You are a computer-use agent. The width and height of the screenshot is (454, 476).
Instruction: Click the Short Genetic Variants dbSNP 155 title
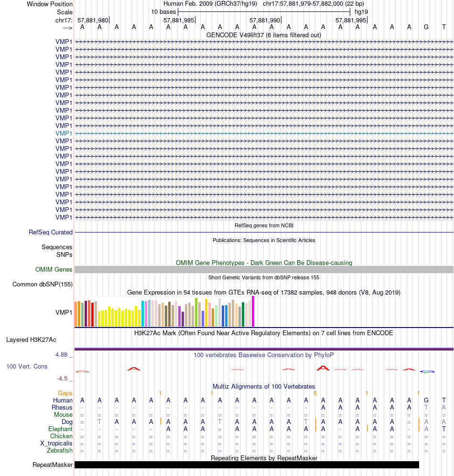pyautogui.click(x=264, y=277)
